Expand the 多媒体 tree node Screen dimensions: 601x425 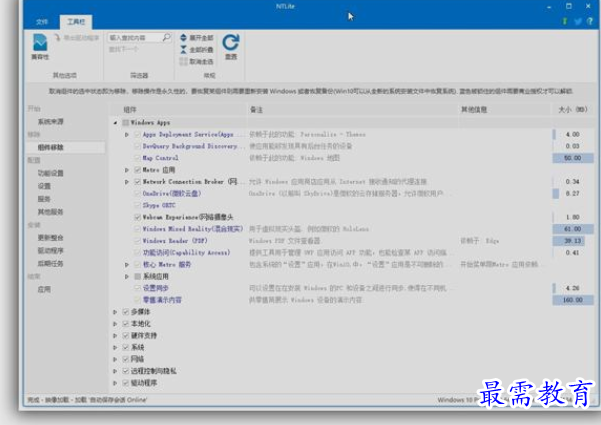(115, 312)
